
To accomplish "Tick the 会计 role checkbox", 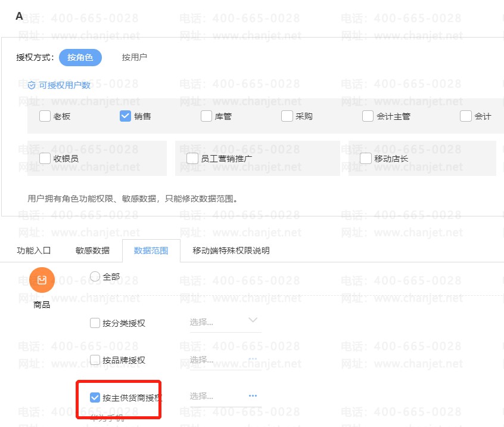I will (x=465, y=116).
